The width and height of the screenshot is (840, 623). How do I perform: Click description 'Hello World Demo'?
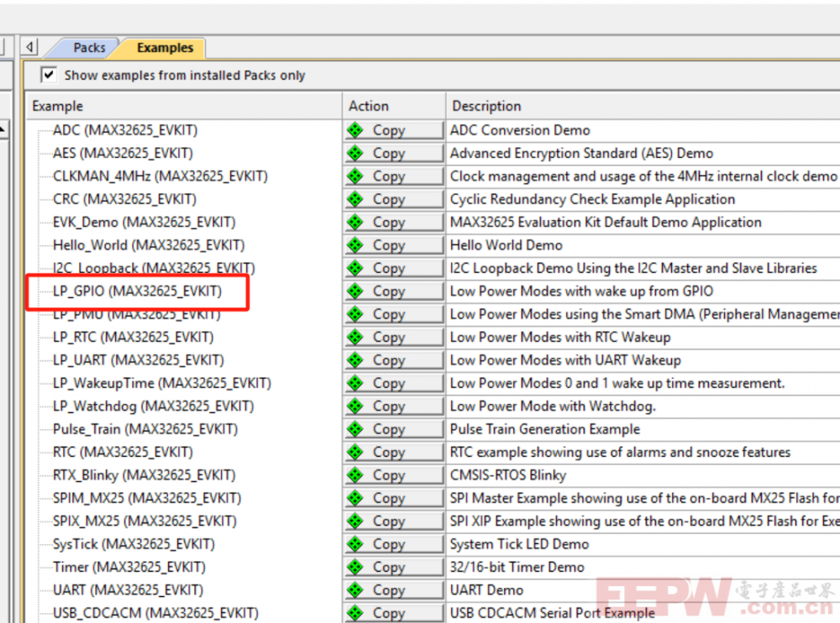click(507, 245)
